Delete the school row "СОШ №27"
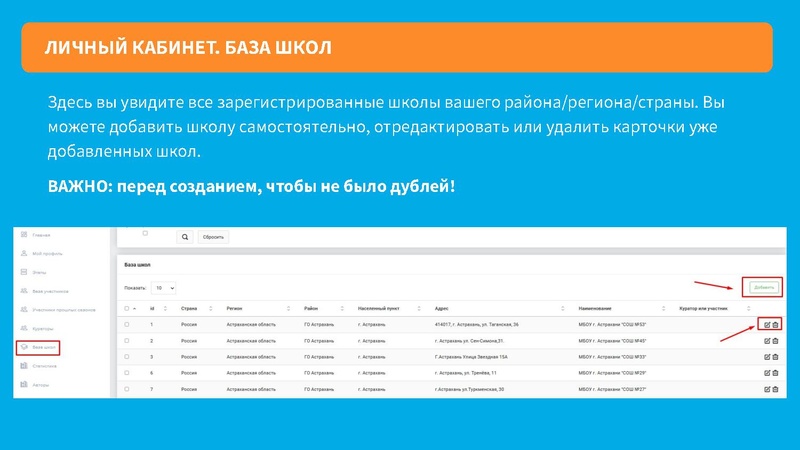800x450 pixels. click(x=776, y=389)
